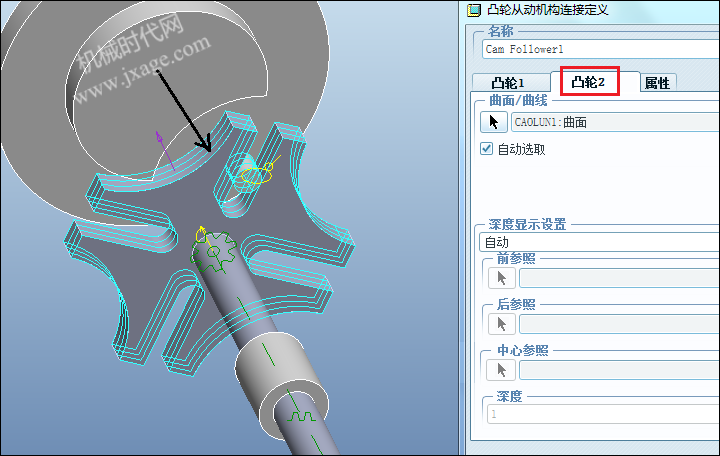This screenshot has height=456, width=720.
Task: Click the 深度 value field
Action: click(603, 414)
